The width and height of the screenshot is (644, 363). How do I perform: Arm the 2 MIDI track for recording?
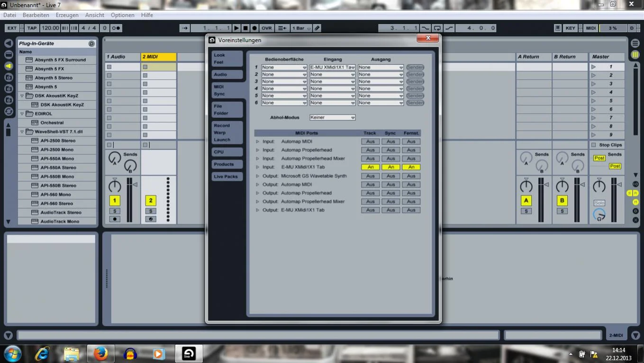click(150, 219)
